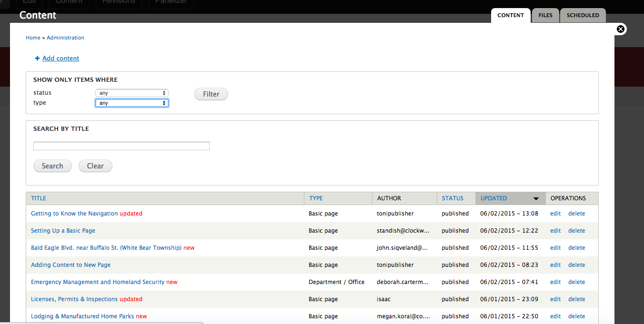The height and width of the screenshot is (324, 644).
Task: Click the 06/01/2015 – 23:09 date
Action: tap(509, 299)
